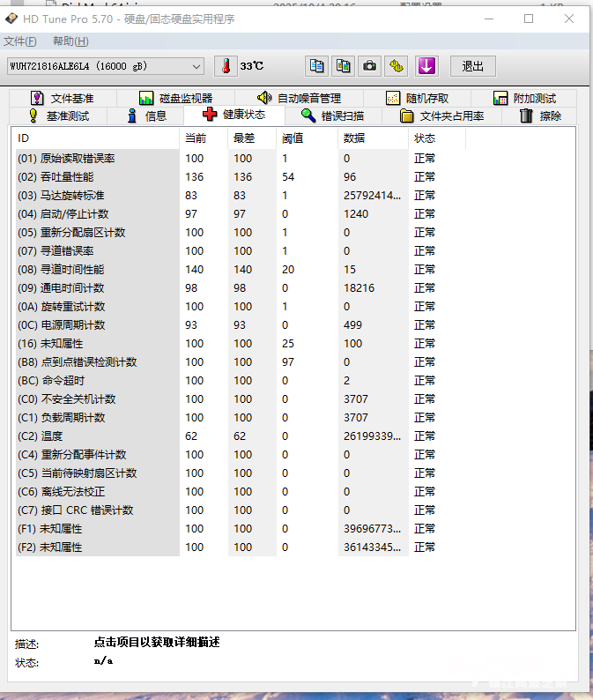This screenshot has height=700, width=593.
Task: Select the (C2) 温度 attribute row
Action: 97,436
